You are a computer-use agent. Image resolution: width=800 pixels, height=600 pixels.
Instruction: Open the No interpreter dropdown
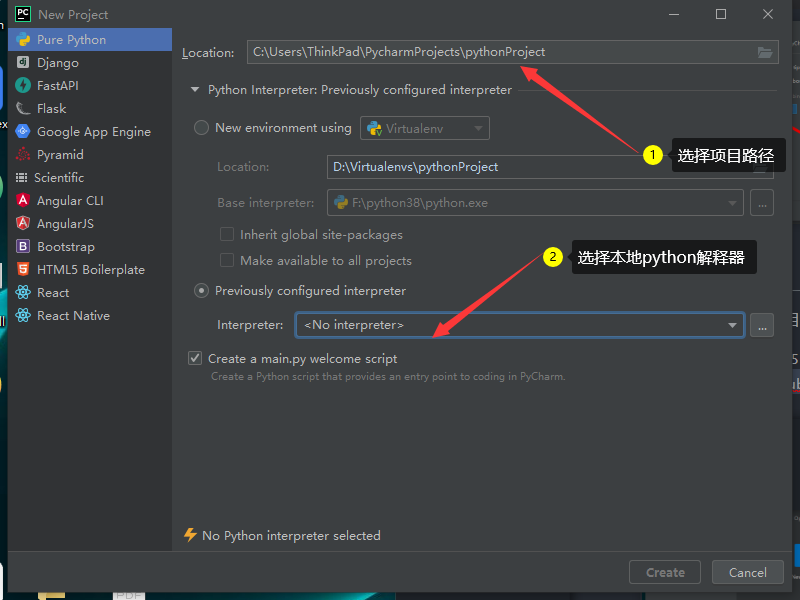coord(520,325)
